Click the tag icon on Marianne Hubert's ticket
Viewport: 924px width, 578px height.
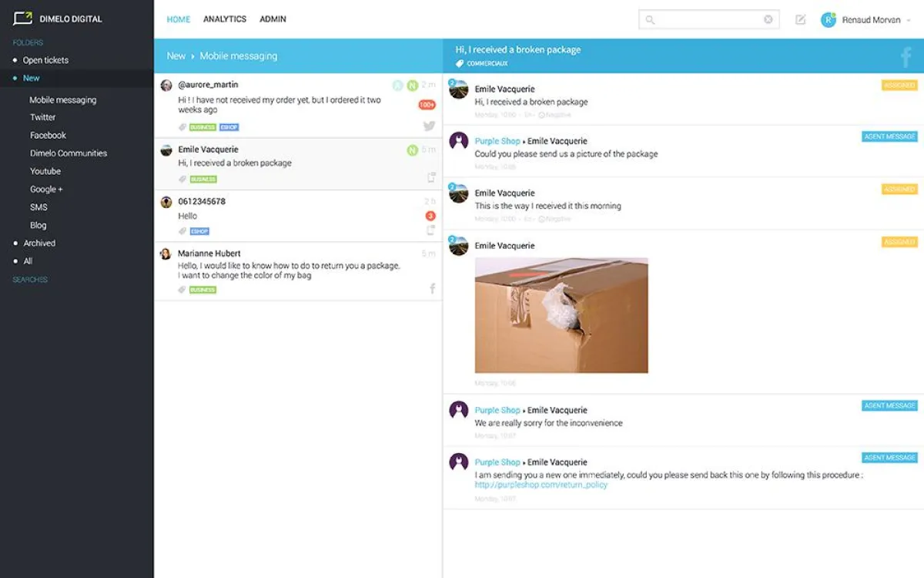point(182,290)
